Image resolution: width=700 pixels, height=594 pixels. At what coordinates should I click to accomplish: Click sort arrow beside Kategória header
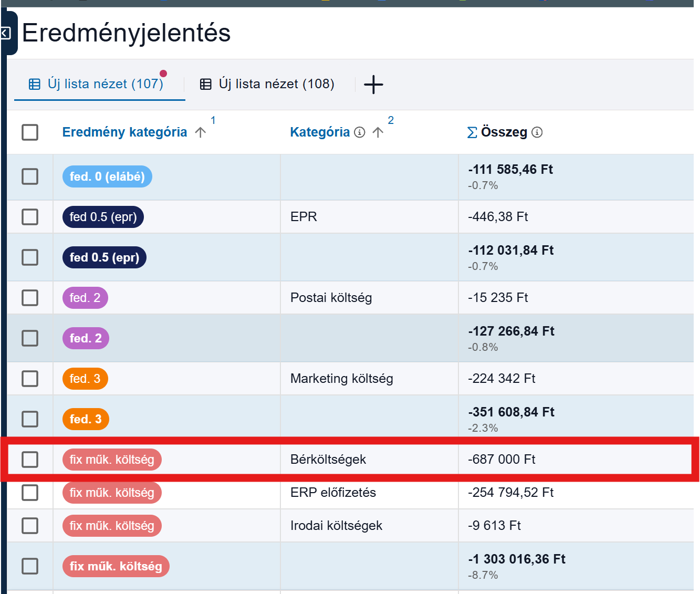[x=378, y=132]
